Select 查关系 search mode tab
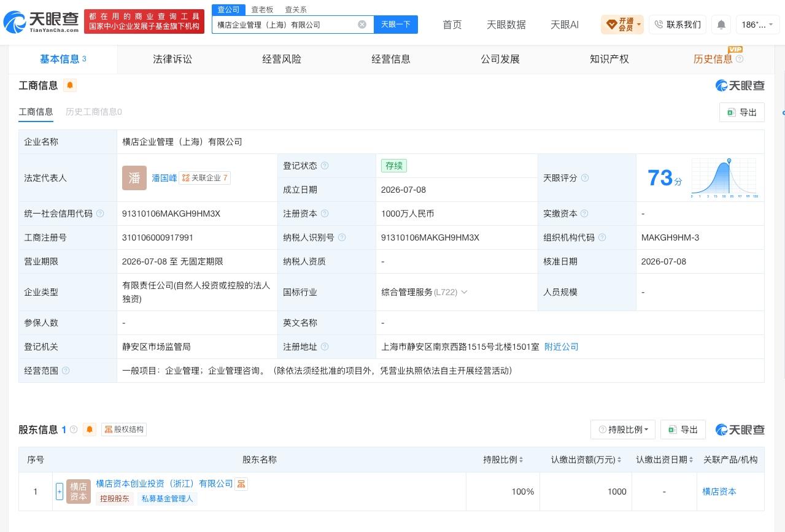The height and width of the screenshot is (532, 785). pos(296,9)
